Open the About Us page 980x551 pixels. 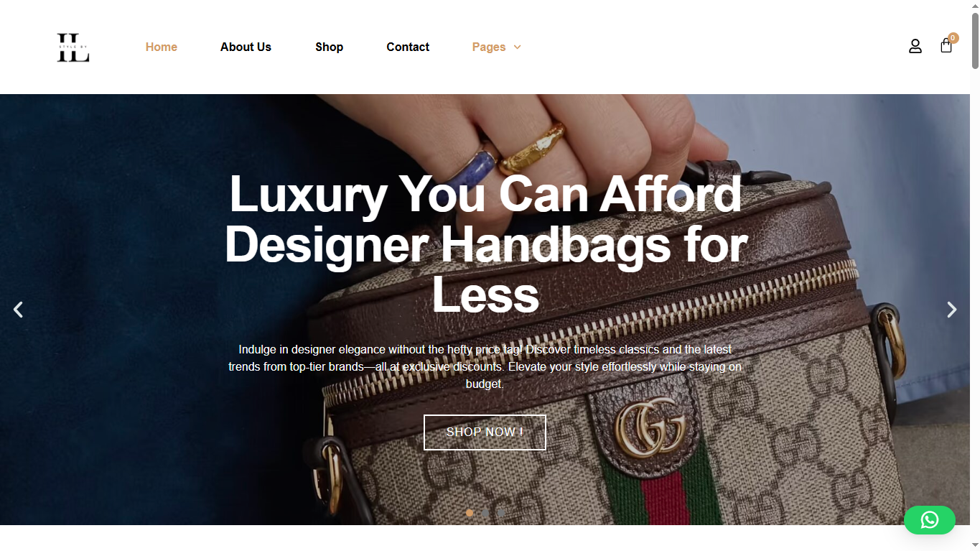point(246,47)
